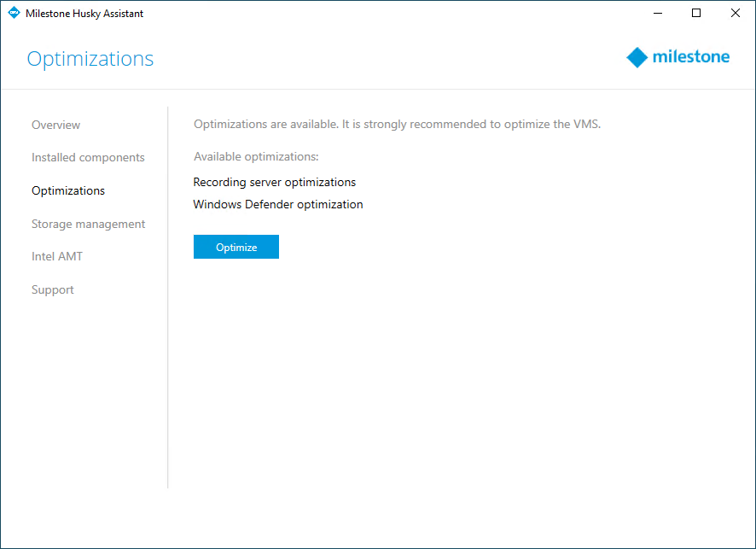Click the blue Optimize button
This screenshot has width=756, height=549.
pos(236,247)
